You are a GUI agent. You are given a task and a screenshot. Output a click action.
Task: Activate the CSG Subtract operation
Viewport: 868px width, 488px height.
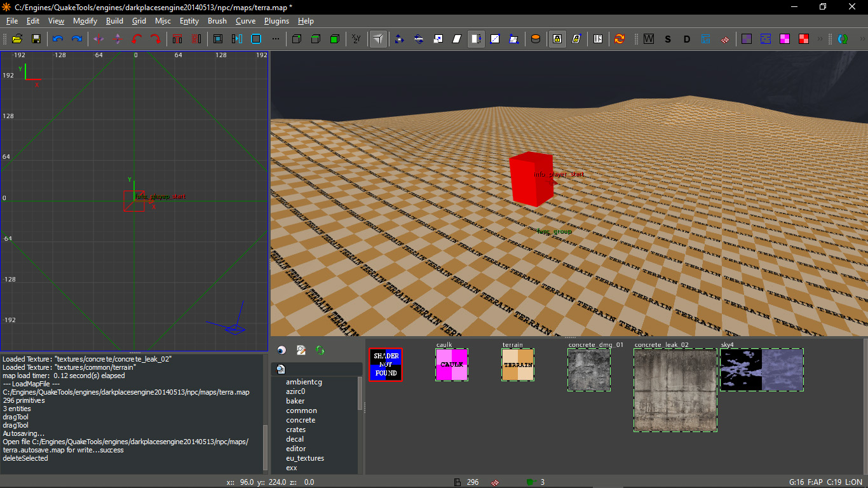click(177, 39)
